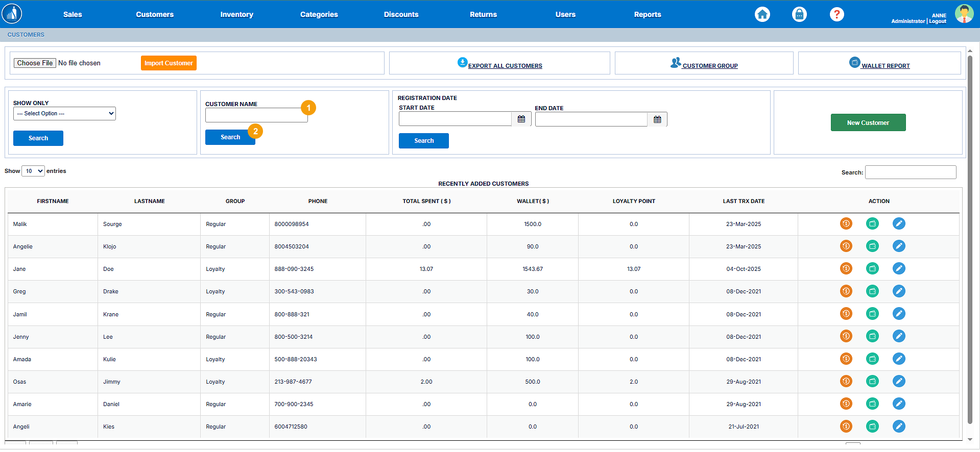
Task: Open the start date calendar picker
Action: pos(521,119)
